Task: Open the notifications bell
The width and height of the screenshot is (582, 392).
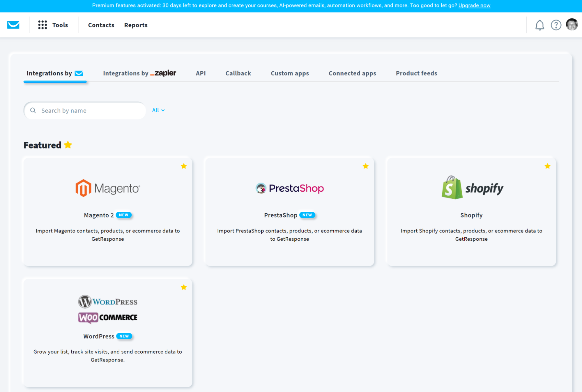Action: pos(539,25)
